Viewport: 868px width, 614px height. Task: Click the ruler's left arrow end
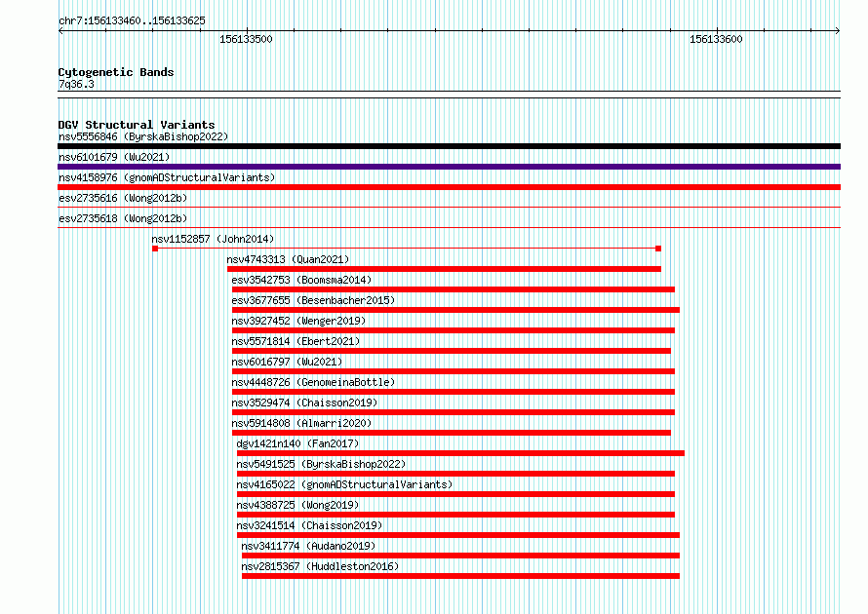(x=60, y=31)
